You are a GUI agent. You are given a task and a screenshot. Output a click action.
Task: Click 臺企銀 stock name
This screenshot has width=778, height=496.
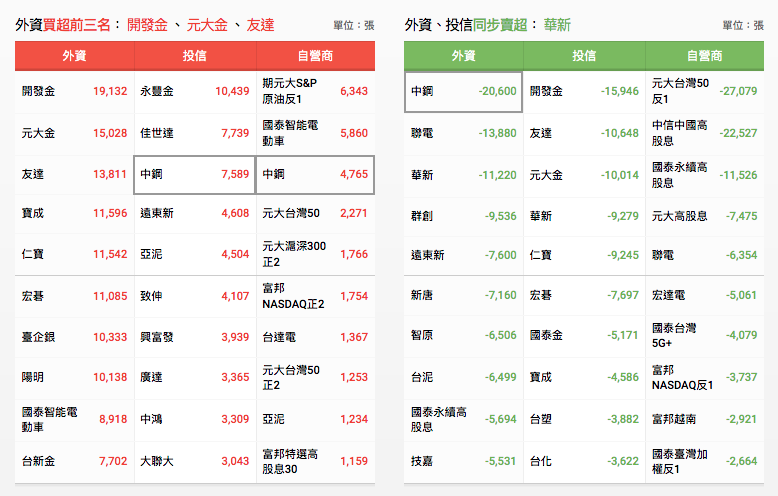pyautogui.click(x=39, y=337)
